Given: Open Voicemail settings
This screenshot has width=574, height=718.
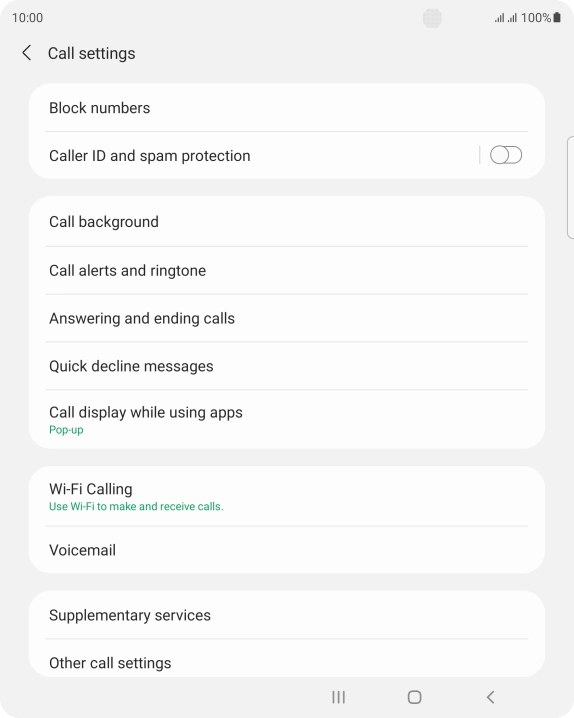Looking at the screenshot, I should point(287,549).
